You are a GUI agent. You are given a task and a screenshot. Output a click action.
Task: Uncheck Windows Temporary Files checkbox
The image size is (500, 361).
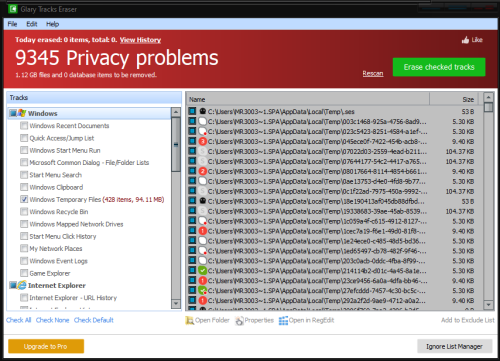pos(24,199)
